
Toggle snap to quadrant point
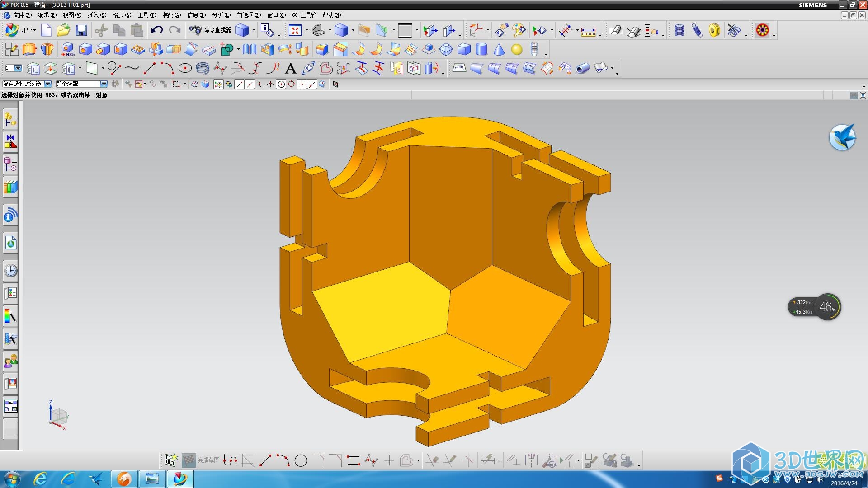(x=292, y=84)
